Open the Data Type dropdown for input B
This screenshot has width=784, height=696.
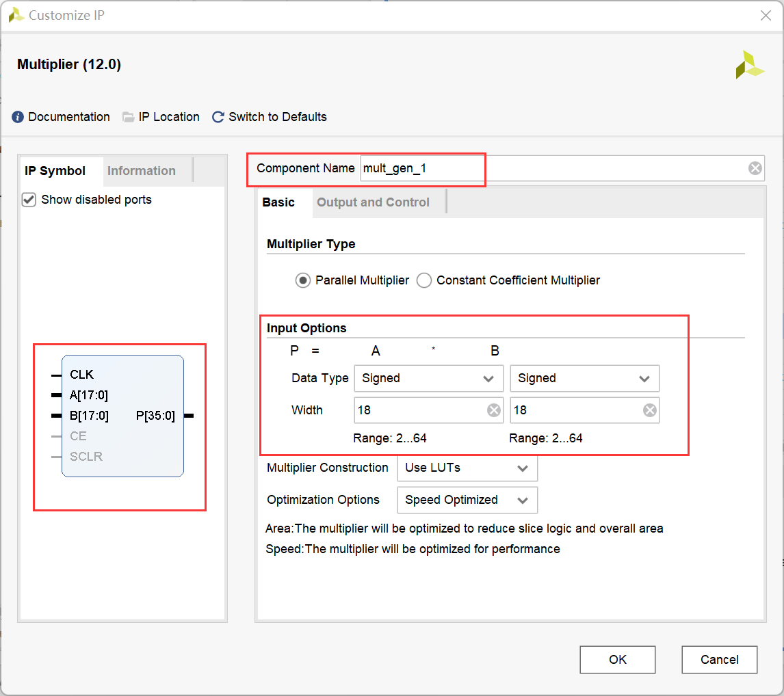pos(584,378)
